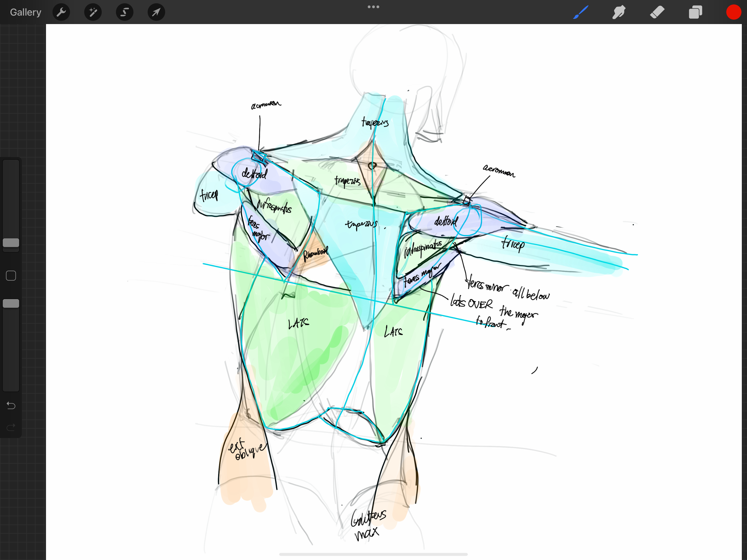Open the Adjustments magic wand menu
Screen dimensions: 747x560
[93, 13]
